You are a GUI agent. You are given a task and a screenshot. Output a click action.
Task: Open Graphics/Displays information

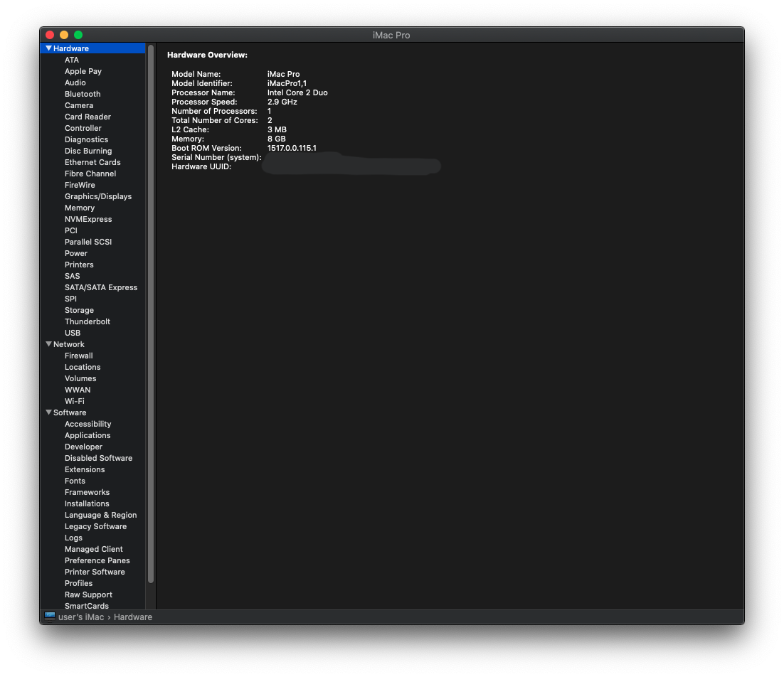(98, 197)
